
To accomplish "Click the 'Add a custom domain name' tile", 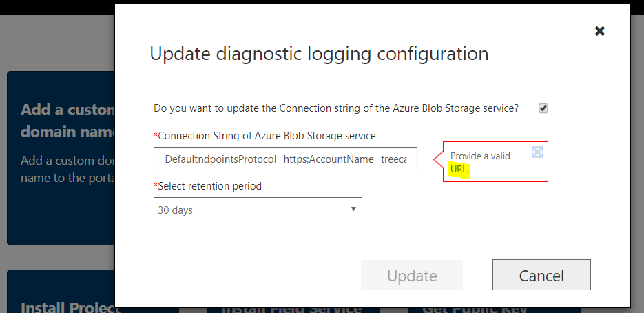I will [x=61, y=159].
